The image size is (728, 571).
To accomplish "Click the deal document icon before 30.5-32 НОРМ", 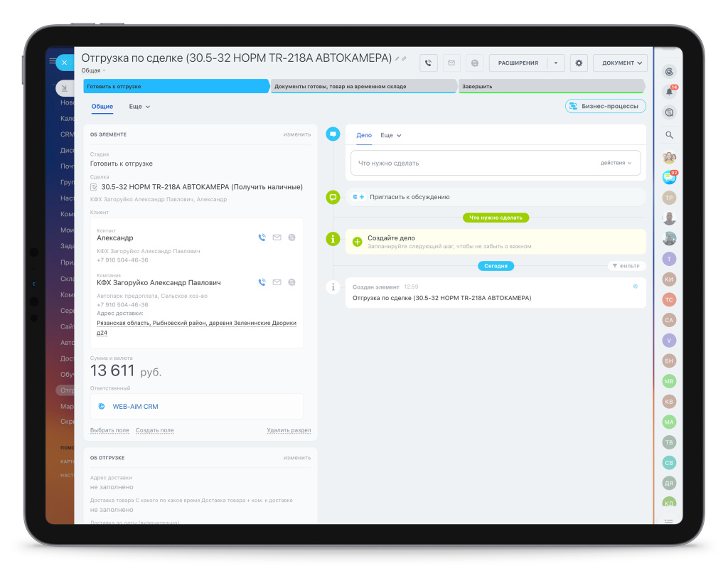I will pos(93,186).
